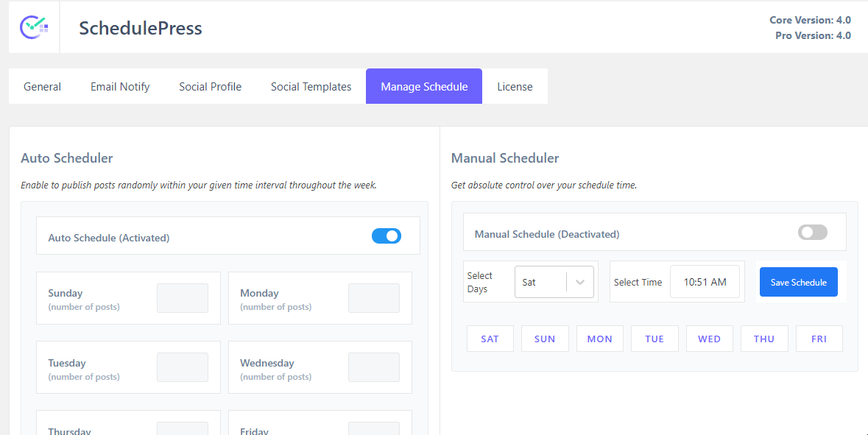Click the Save Schedule button
The image size is (868, 435).
798,282
